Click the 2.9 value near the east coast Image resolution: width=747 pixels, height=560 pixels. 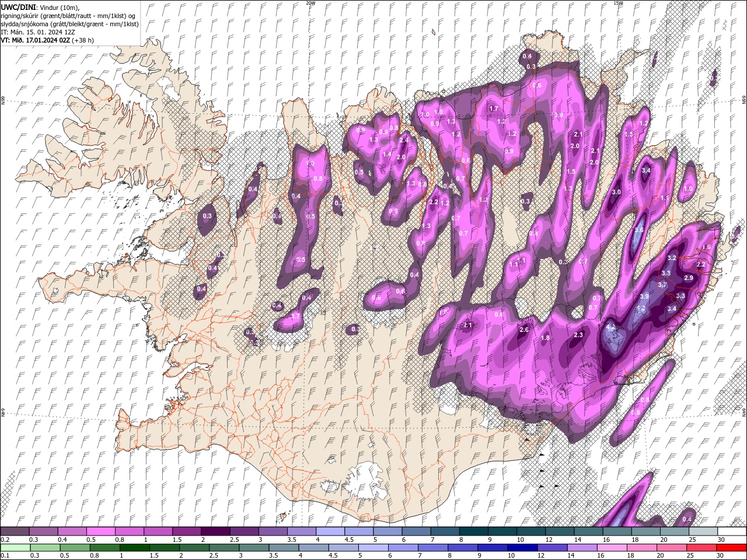click(x=688, y=278)
